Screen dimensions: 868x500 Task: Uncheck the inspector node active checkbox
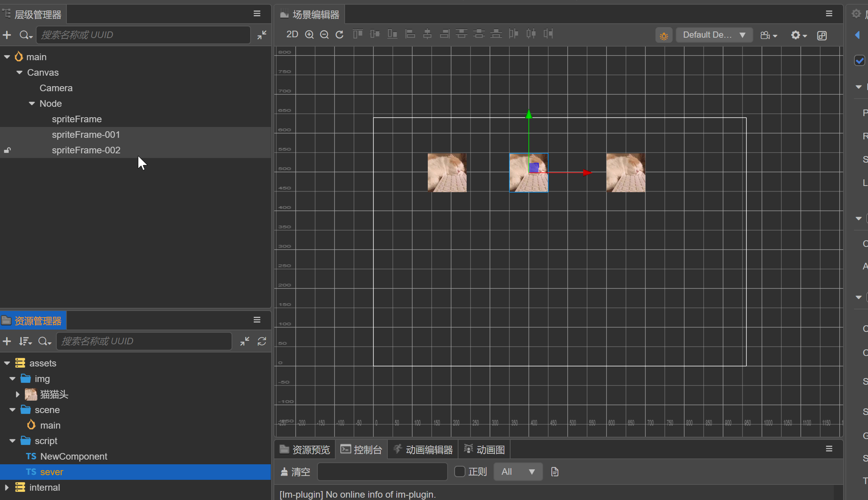[x=859, y=61]
